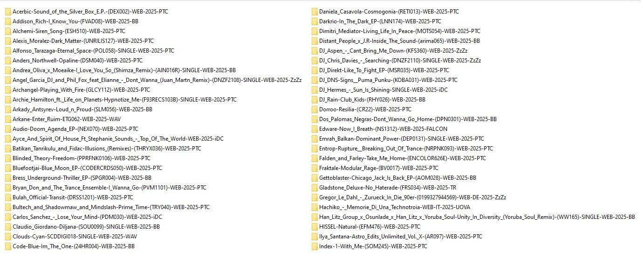Click folder icon of Clouds-Cyan-SCDDIGI018

click(x=8, y=237)
